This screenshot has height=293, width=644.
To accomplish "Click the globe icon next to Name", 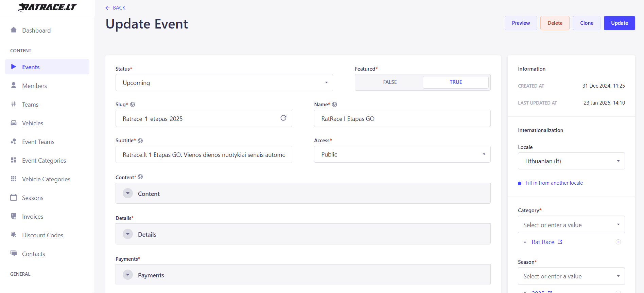I will (x=335, y=105).
